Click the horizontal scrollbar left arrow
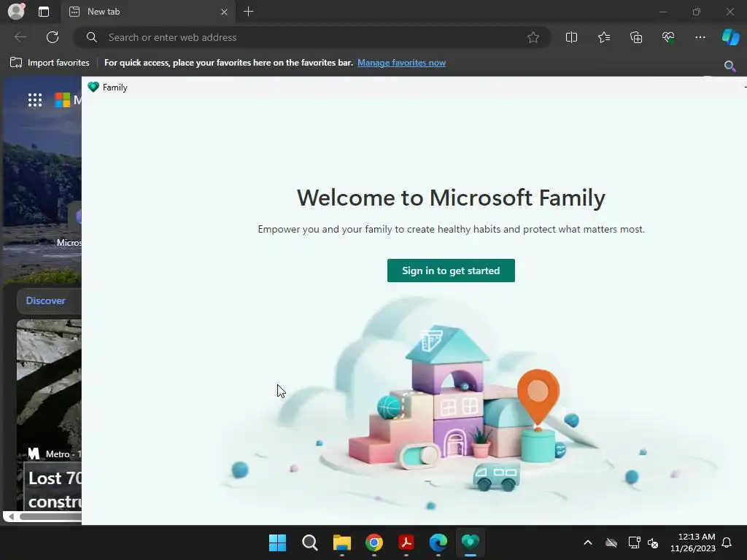This screenshot has height=560, width=747. coord(11,516)
